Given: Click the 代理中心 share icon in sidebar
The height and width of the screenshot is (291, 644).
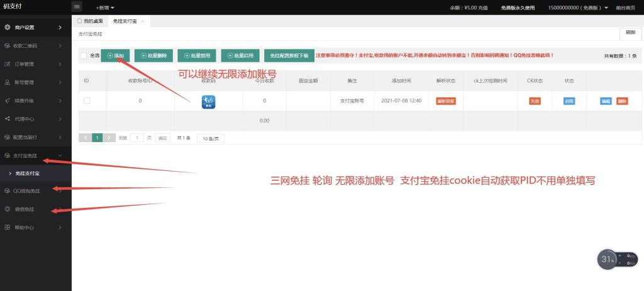Looking at the screenshot, I should click(x=7, y=119).
